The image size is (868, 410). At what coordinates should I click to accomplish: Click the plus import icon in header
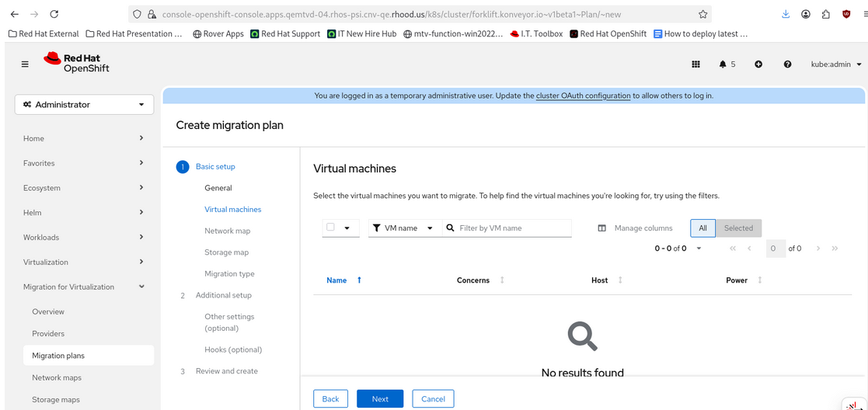coord(758,64)
